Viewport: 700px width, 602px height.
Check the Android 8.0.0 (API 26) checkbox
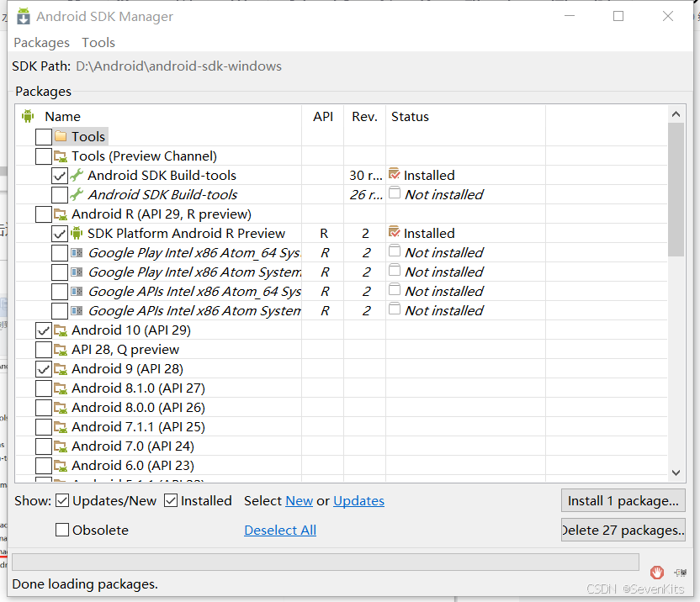coord(43,408)
